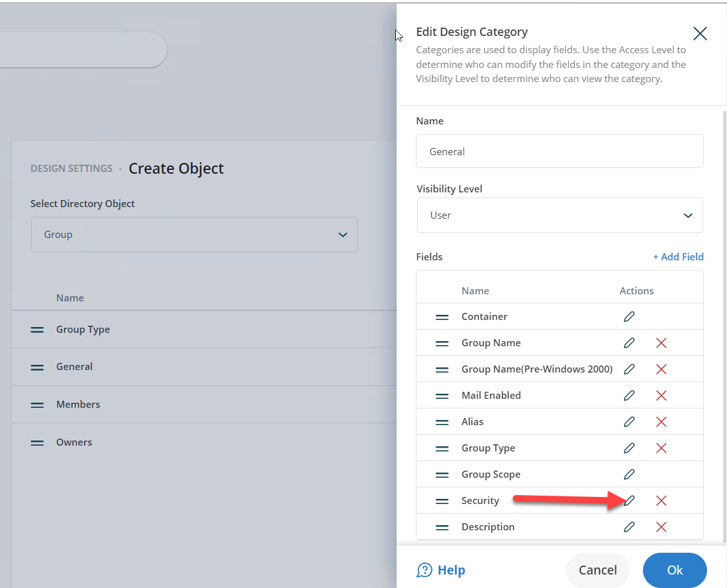The image size is (727, 588).
Task: Confirm changes with the Ok button
Action: click(674, 569)
